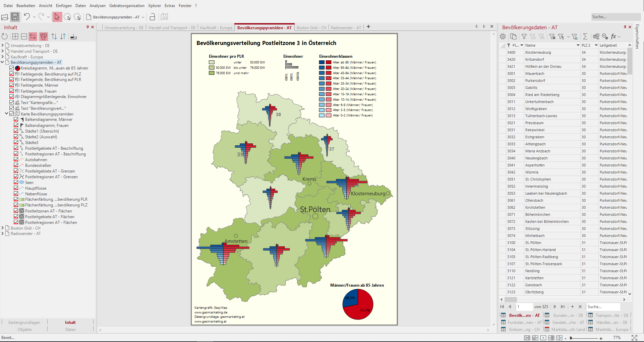Click the funnel filter icon

click(x=524, y=37)
